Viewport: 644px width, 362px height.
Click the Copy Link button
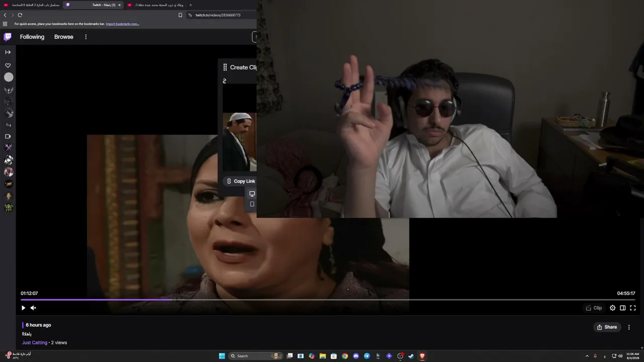(240, 181)
